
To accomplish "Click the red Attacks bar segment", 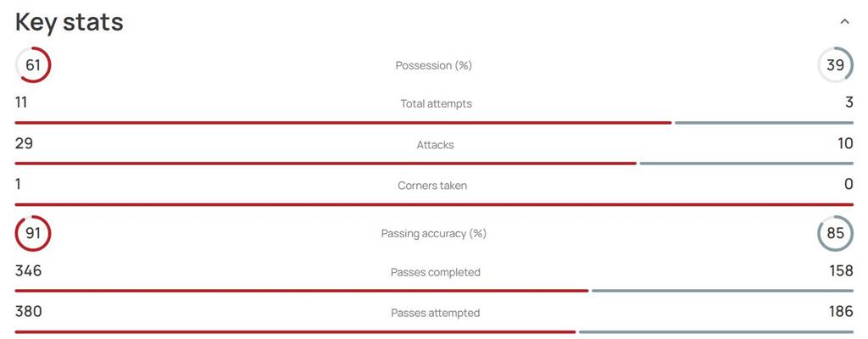I will point(325,164).
